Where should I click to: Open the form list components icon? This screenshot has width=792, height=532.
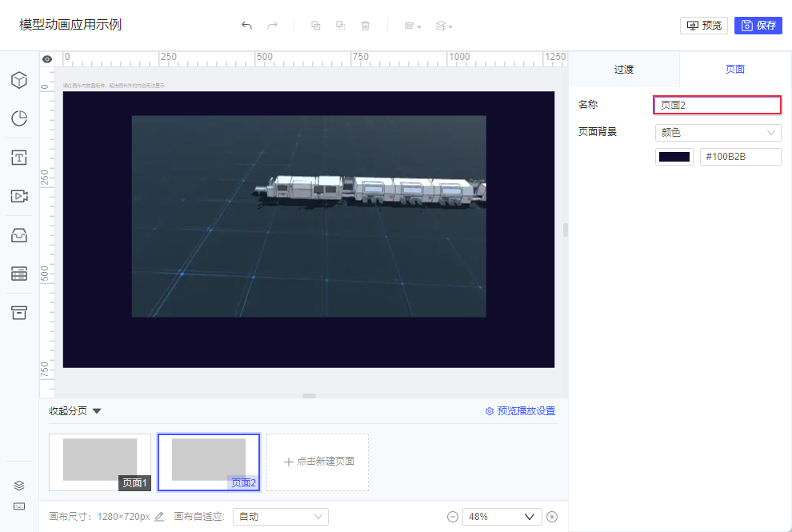click(19, 274)
